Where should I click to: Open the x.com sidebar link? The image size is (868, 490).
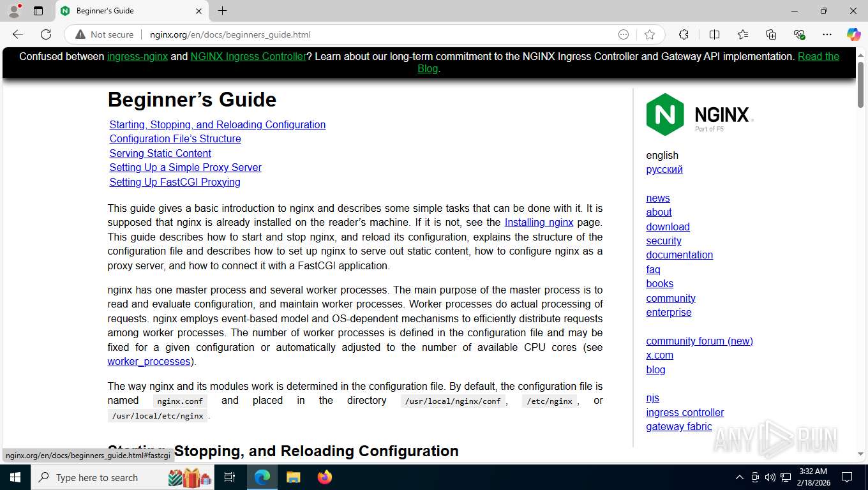(x=659, y=355)
